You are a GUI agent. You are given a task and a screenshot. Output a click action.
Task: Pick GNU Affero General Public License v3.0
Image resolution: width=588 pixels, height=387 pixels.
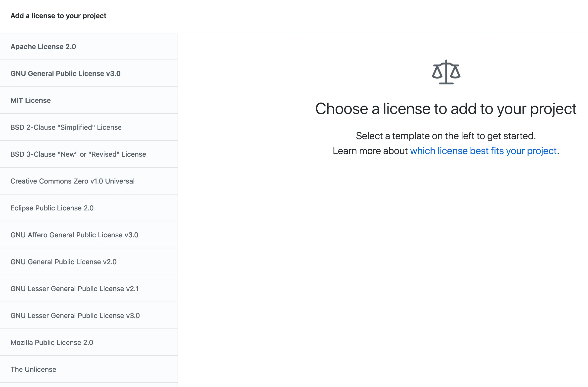74,235
